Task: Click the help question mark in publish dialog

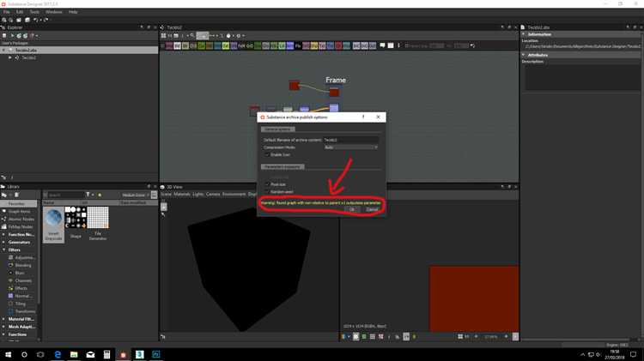Action: click(363, 117)
